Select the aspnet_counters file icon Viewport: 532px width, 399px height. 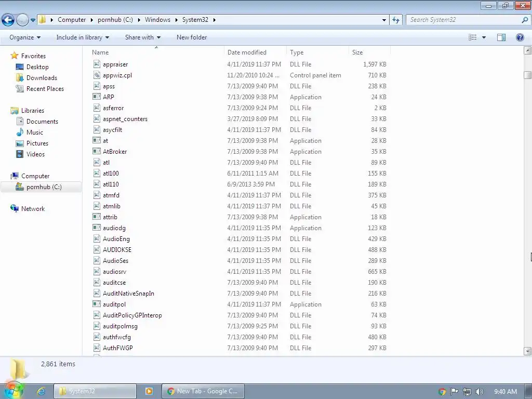tap(97, 119)
